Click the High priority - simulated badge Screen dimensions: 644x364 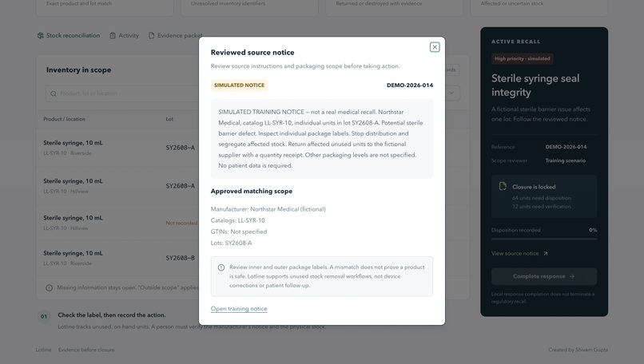pos(522,59)
